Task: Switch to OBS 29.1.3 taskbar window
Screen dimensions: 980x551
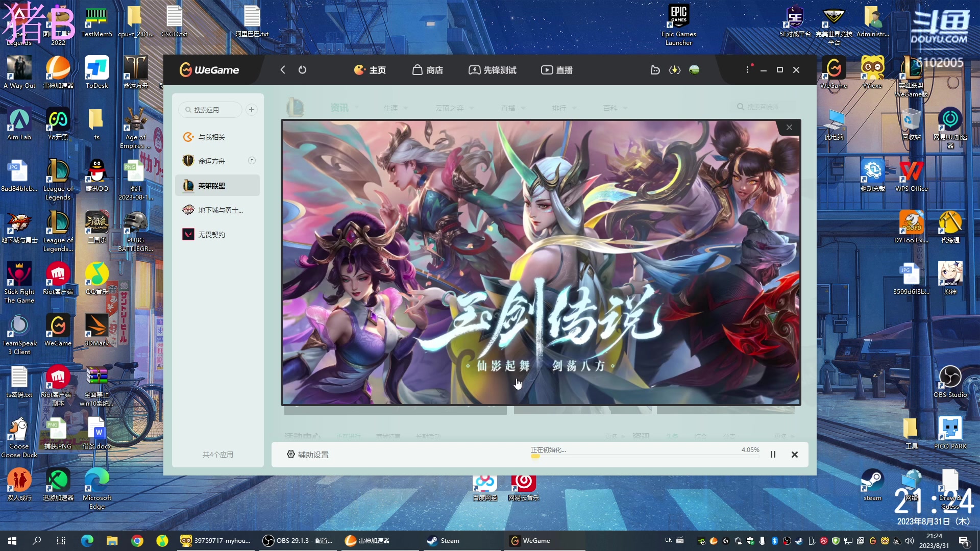Action: [298, 541]
